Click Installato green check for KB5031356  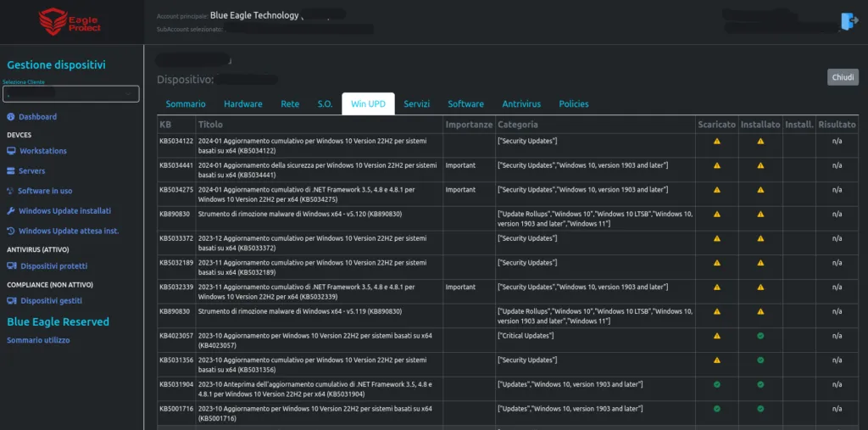click(x=760, y=360)
